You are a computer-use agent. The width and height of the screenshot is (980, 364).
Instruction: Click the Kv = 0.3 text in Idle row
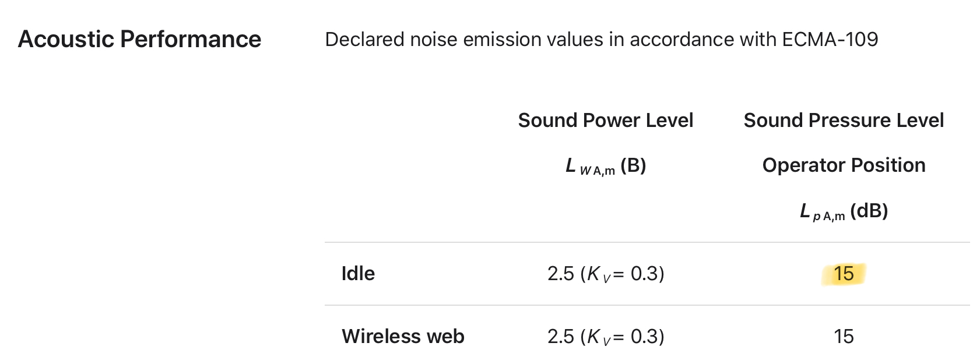[623, 274]
